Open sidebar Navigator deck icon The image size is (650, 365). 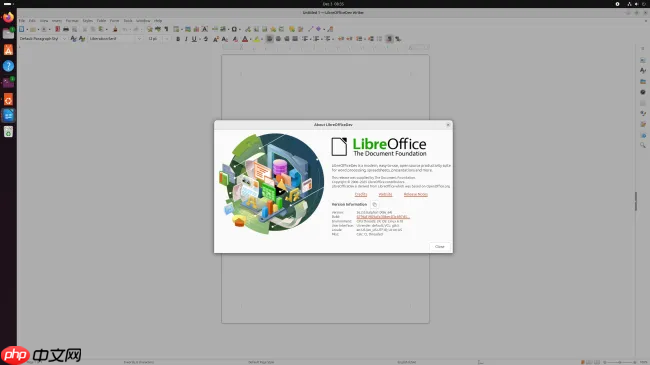point(643,92)
